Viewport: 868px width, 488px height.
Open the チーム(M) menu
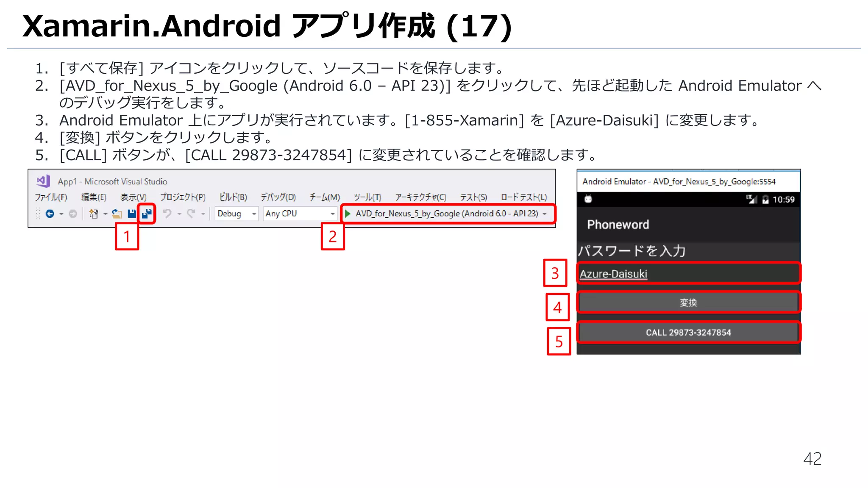coord(325,197)
